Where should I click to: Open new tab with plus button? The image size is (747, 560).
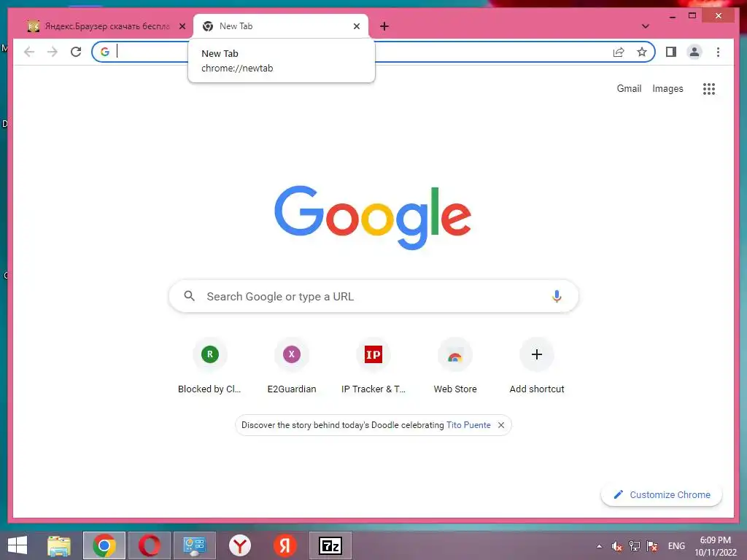(x=384, y=26)
